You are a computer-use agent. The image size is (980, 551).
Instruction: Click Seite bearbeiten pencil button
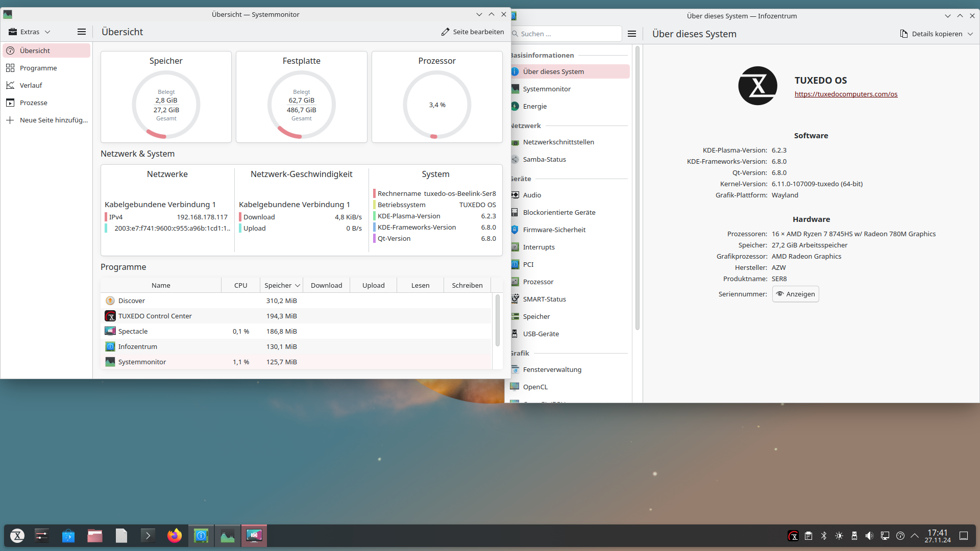tap(473, 32)
